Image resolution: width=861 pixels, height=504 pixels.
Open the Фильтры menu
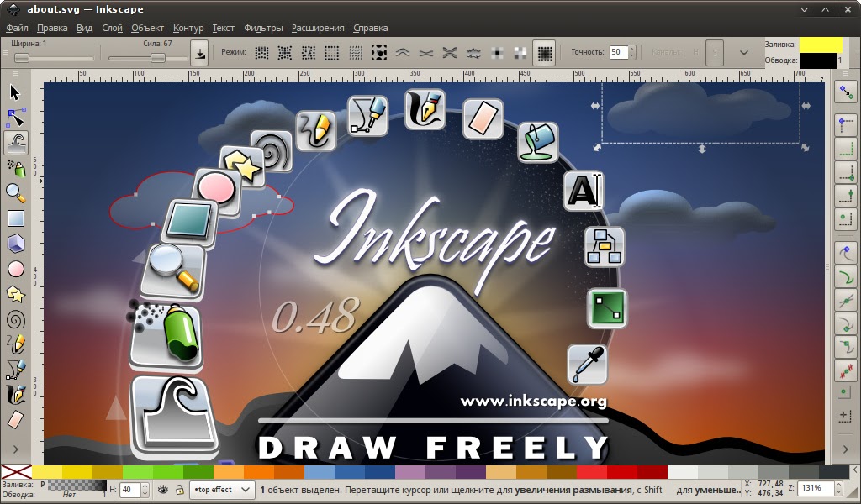pos(264,28)
